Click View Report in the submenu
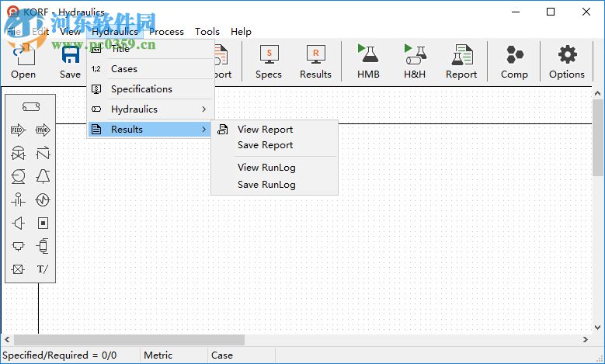Image resolution: width=605 pixels, height=364 pixels. tap(275, 129)
